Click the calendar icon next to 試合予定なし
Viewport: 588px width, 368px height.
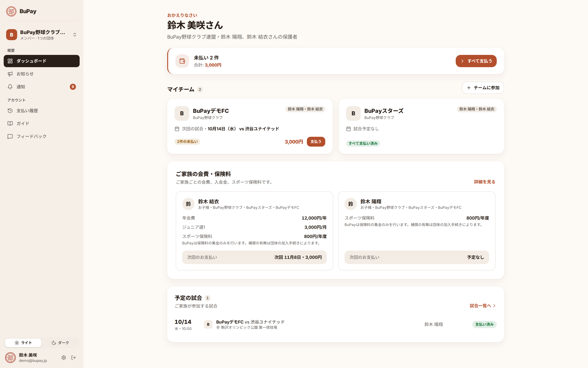coord(348,129)
